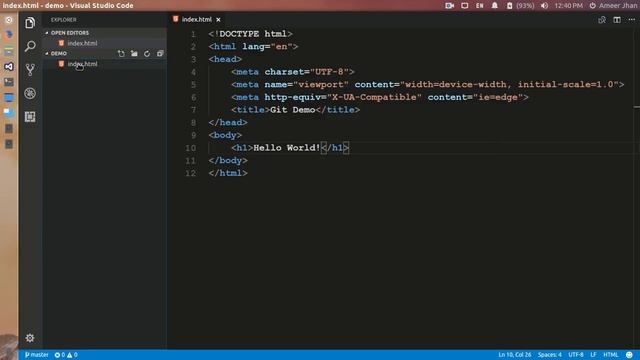Collapse the OPEN EDITORS section

(x=69, y=33)
